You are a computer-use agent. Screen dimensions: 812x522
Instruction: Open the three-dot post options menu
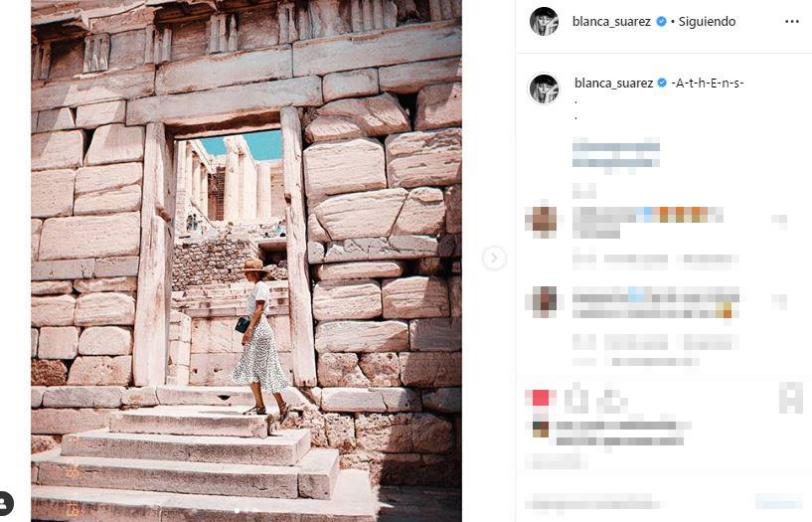pos(792,22)
